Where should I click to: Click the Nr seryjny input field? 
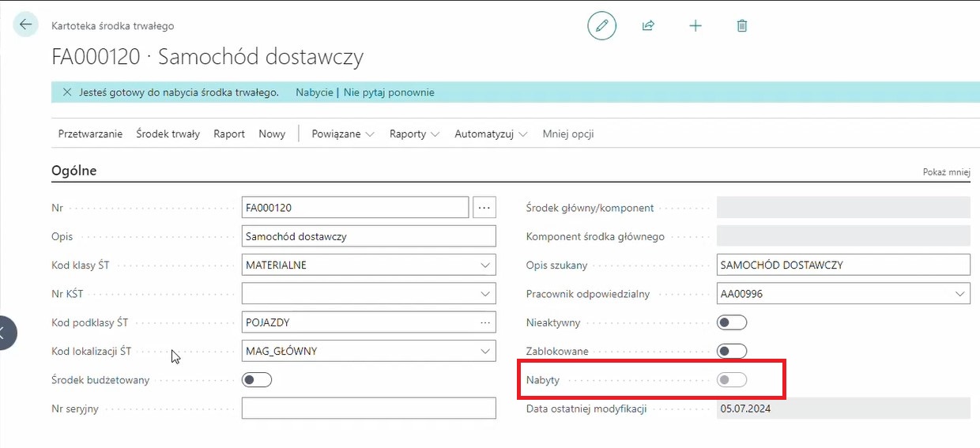click(369, 408)
